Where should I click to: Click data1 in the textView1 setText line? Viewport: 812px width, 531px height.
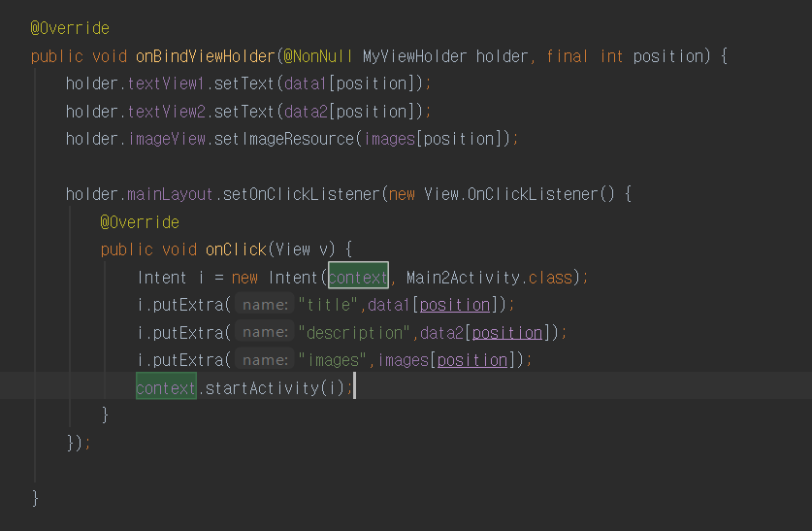click(x=306, y=83)
